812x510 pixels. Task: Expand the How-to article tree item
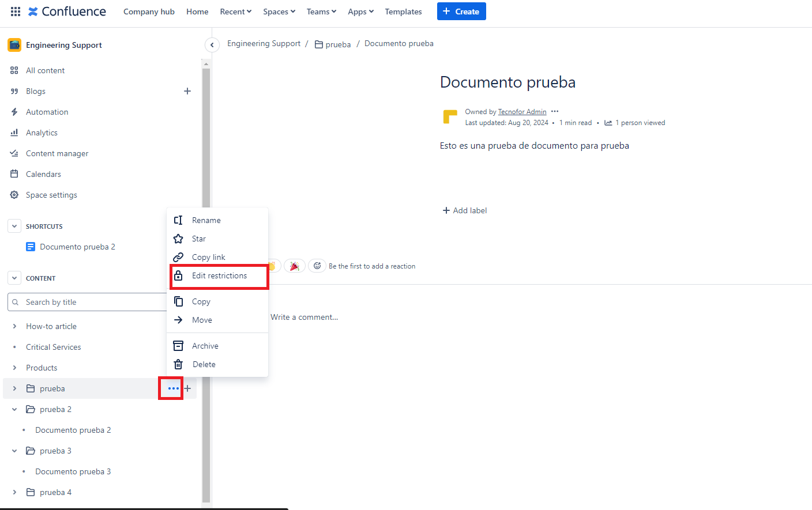click(x=14, y=326)
